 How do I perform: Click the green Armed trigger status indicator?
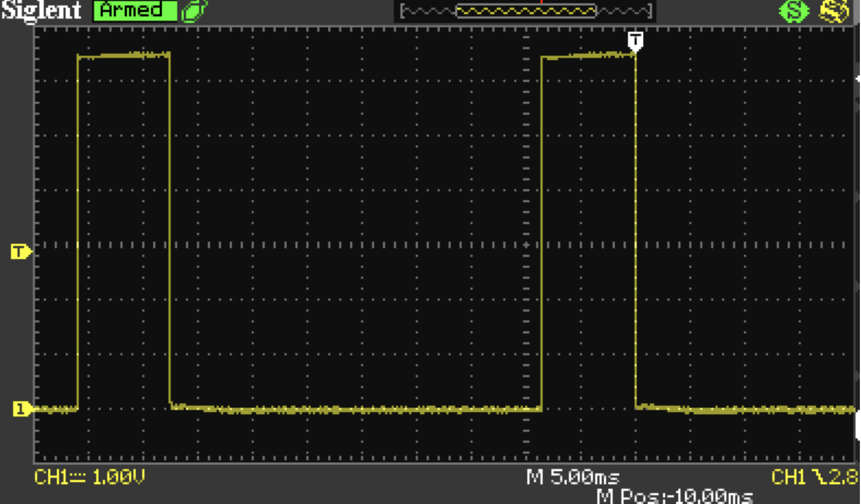[135, 10]
